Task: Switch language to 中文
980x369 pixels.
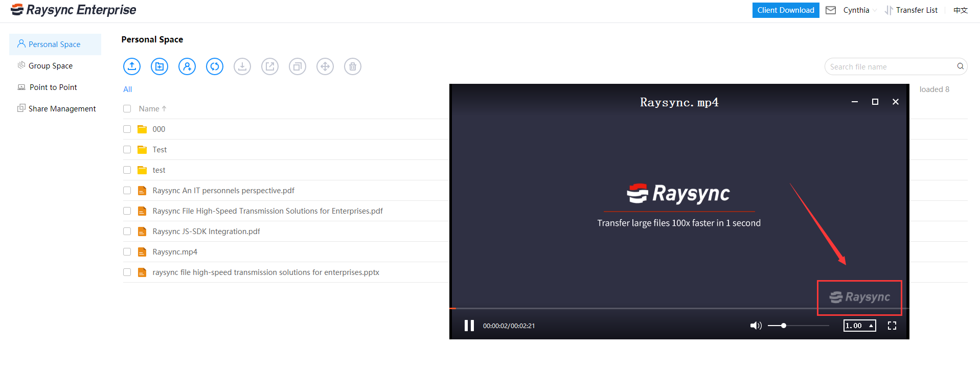Action: (x=961, y=10)
